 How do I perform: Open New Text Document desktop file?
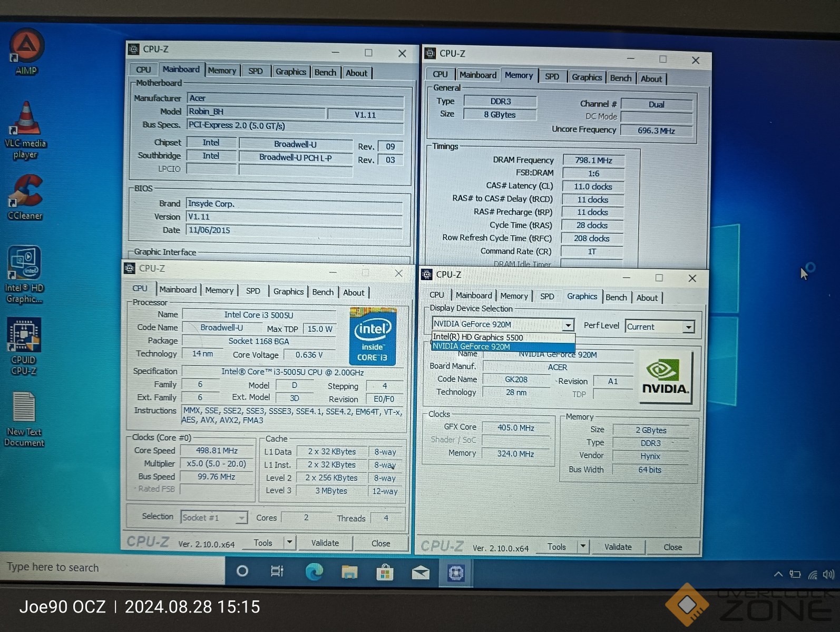(24, 420)
